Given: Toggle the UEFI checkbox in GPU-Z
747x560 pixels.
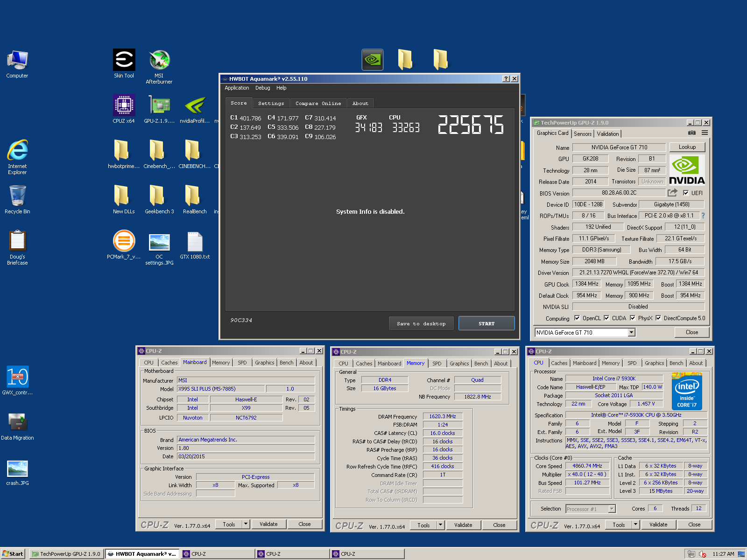Looking at the screenshot, I should point(686,193).
